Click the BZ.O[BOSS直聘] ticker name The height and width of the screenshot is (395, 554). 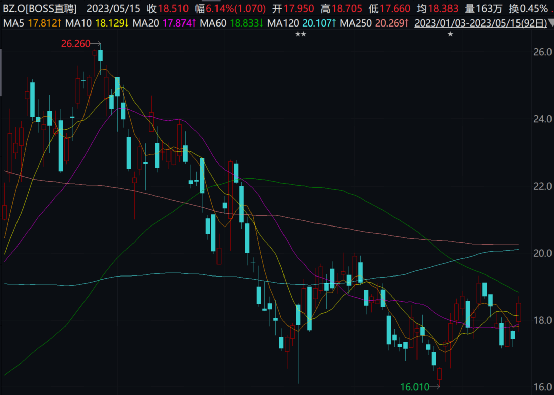coord(40,8)
